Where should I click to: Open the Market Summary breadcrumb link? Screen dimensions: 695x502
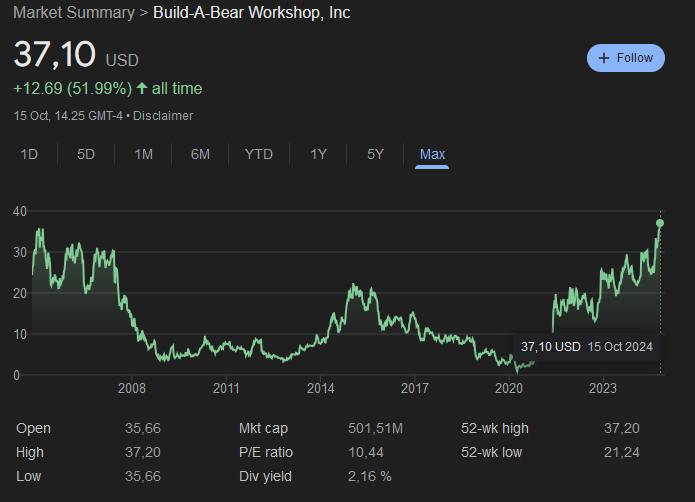74,12
